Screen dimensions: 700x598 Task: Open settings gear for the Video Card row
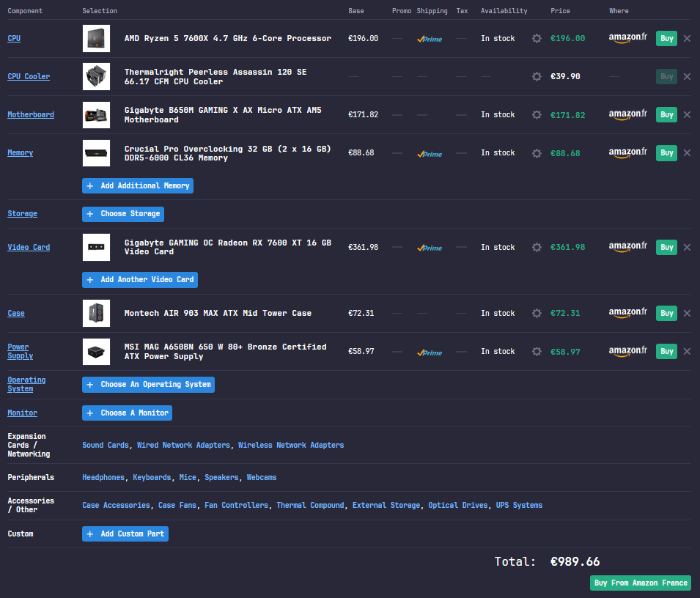coord(537,247)
